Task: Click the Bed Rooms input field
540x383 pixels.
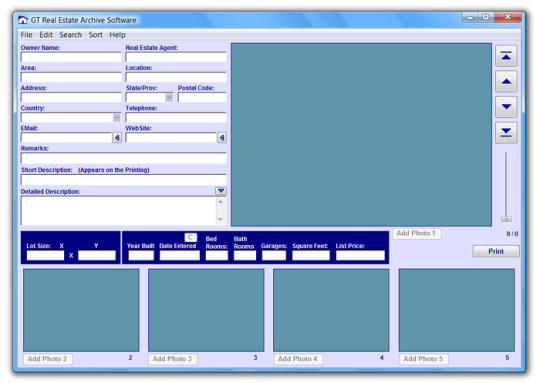Action: pos(217,256)
